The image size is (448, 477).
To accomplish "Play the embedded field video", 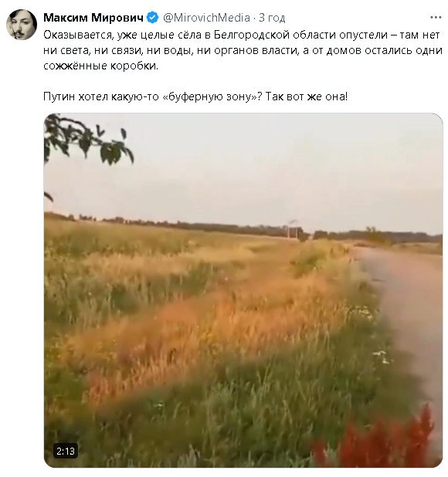I will (x=243, y=290).
